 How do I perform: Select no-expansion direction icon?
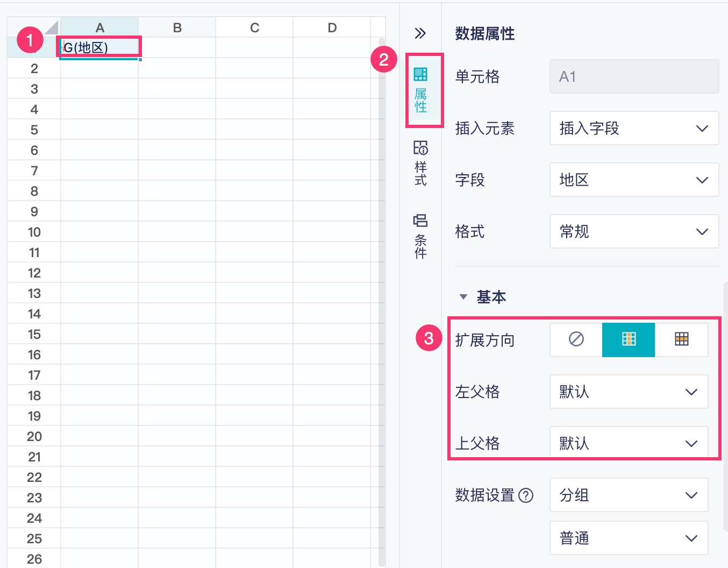pyautogui.click(x=576, y=339)
